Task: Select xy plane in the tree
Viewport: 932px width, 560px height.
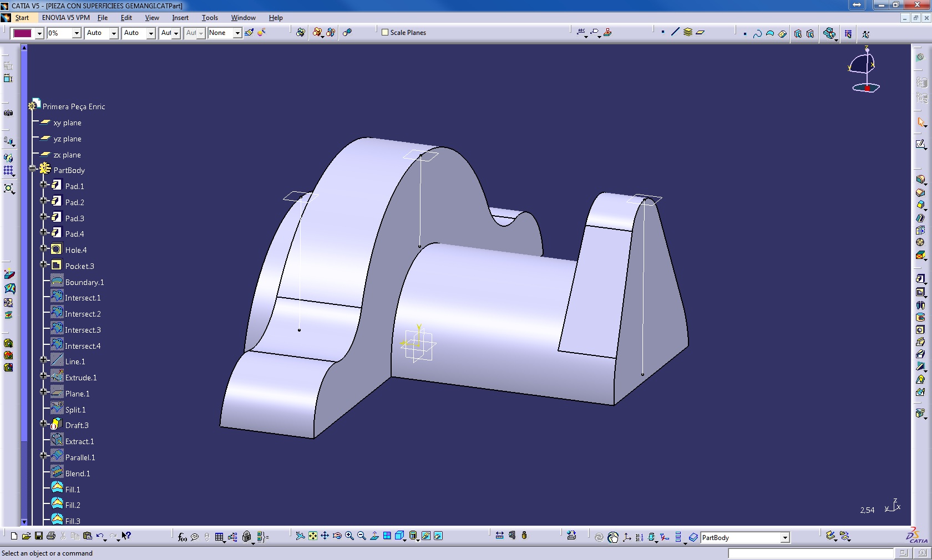Action: (68, 123)
